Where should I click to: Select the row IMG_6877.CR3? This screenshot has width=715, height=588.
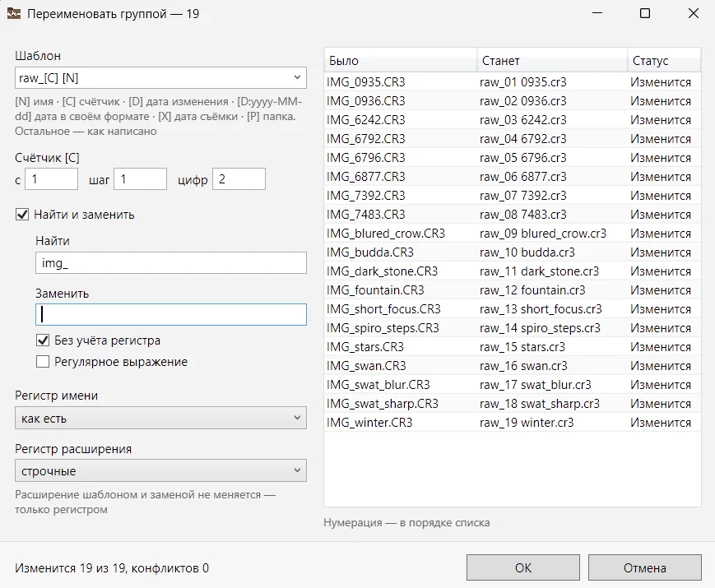(x=513, y=176)
